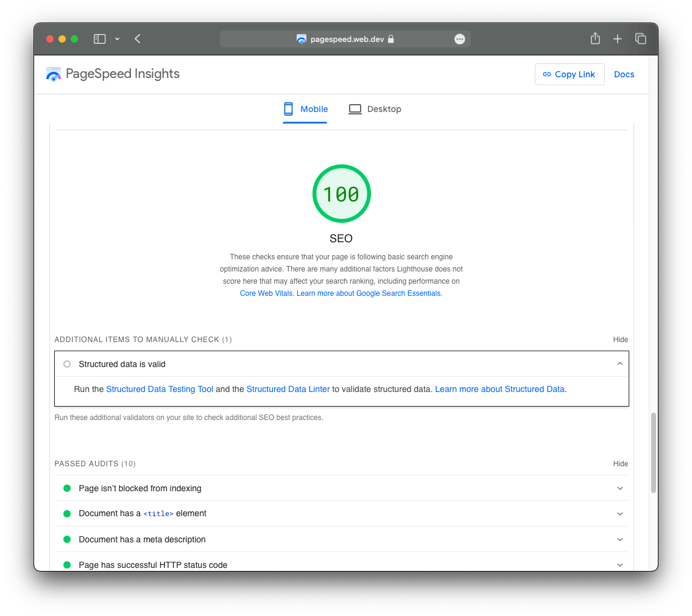
Task: Open the sidebar dropdown arrow in toolbar
Action: coord(117,39)
